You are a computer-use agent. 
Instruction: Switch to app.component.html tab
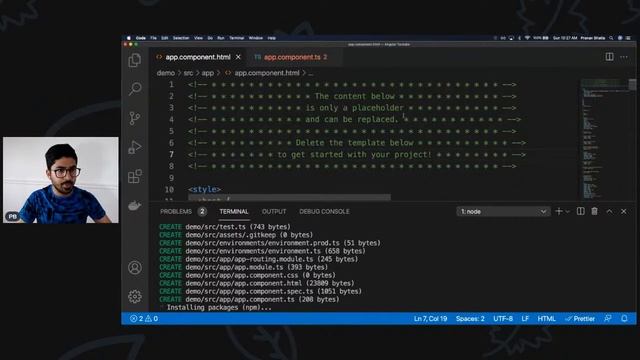click(x=198, y=57)
